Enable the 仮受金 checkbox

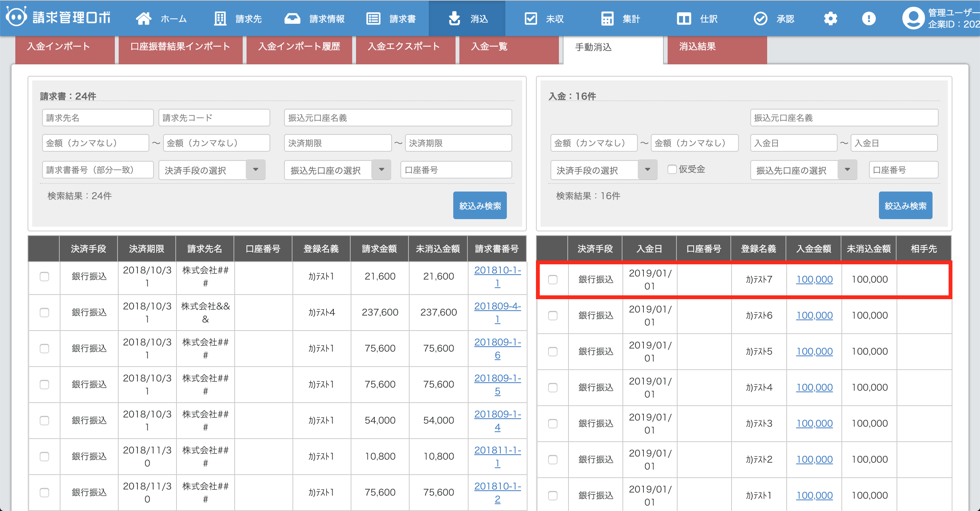tap(672, 169)
